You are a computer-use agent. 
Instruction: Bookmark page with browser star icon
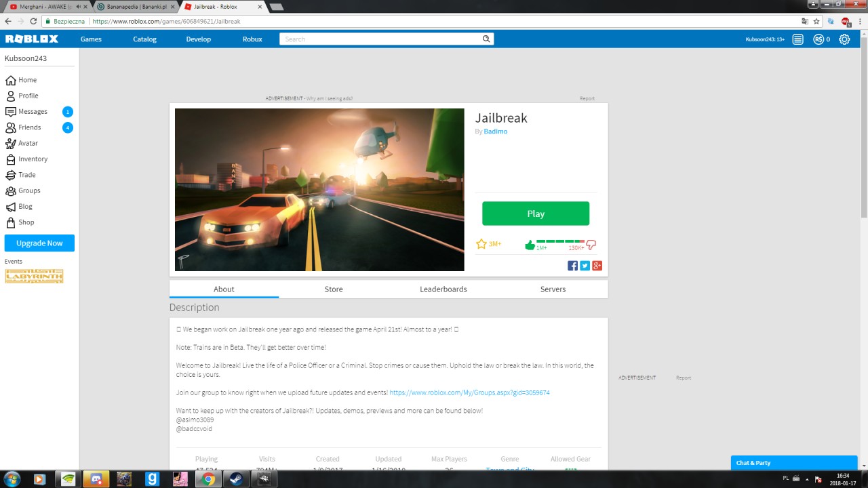[x=817, y=21]
